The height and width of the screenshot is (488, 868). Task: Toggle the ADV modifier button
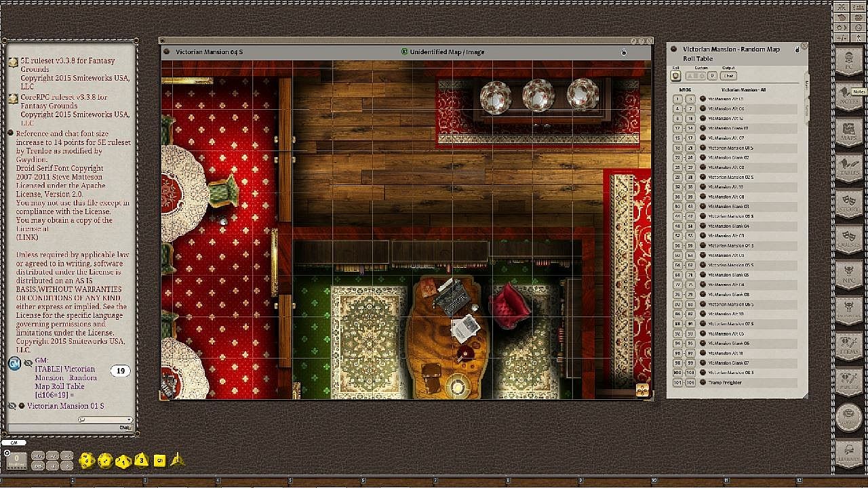(x=38, y=455)
